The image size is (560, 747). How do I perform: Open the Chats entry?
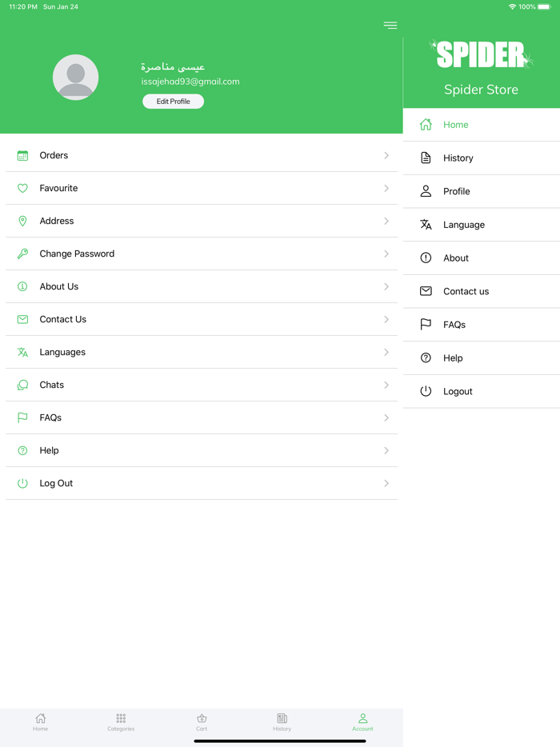click(x=202, y=385)
